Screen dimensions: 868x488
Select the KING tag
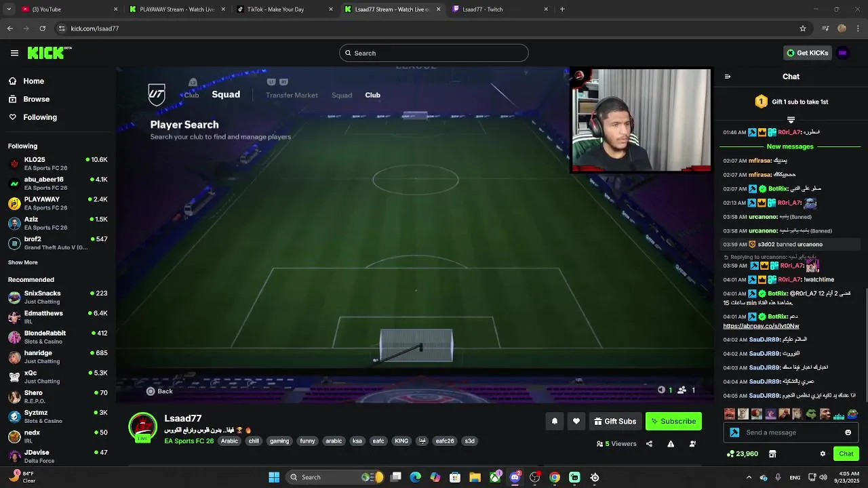pyautogui.click(x=401, y=441)
